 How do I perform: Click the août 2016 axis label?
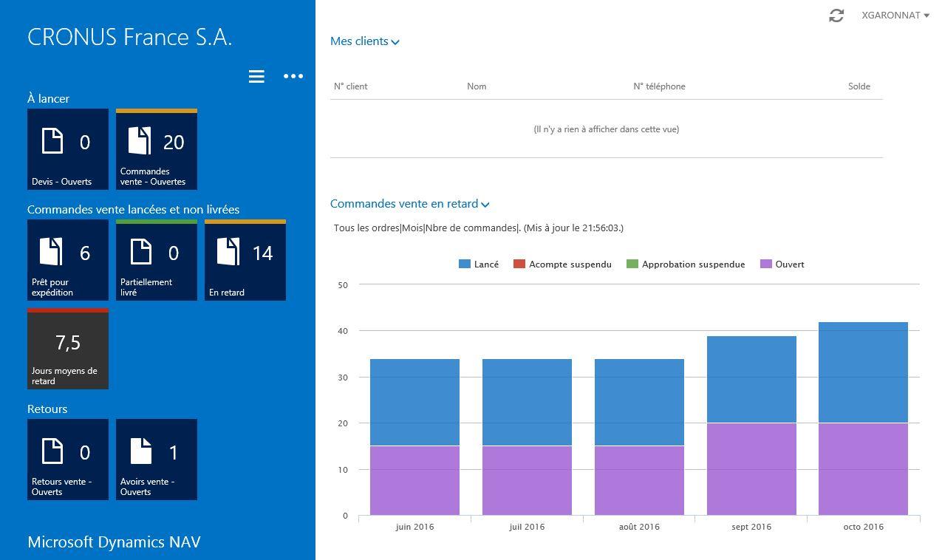[639, 527]
